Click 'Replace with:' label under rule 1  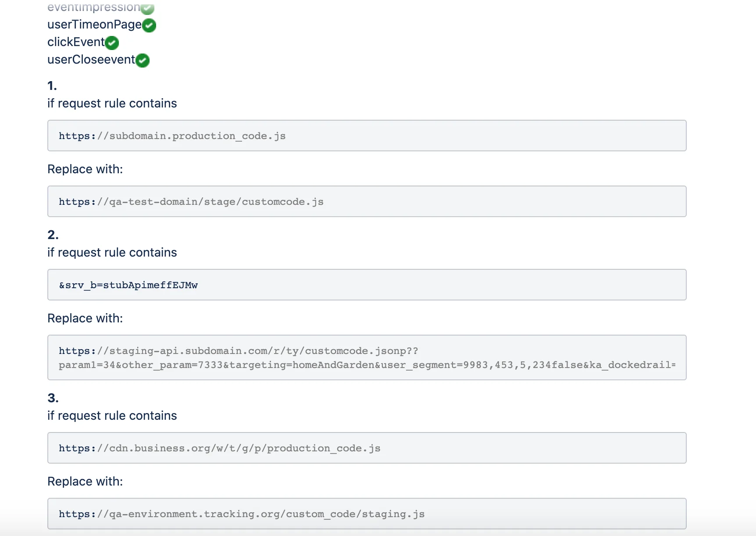point(85,169)
